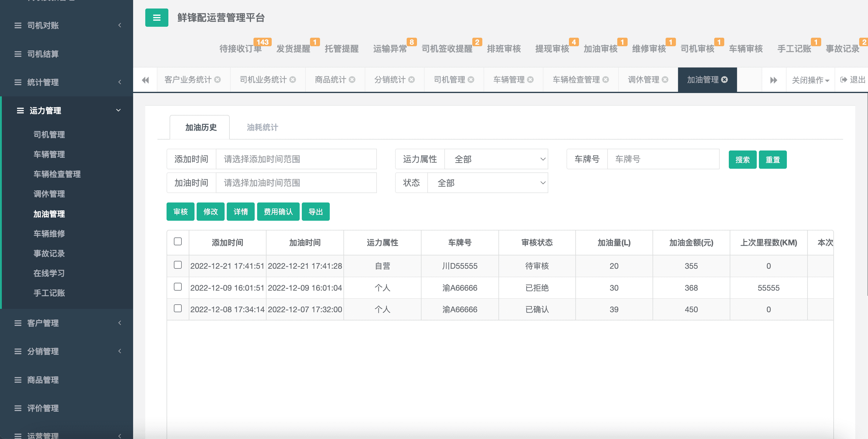868x439 pixels.
Task: Click the 审核 button
Action: pyautogui.click(x=180, y=212)
